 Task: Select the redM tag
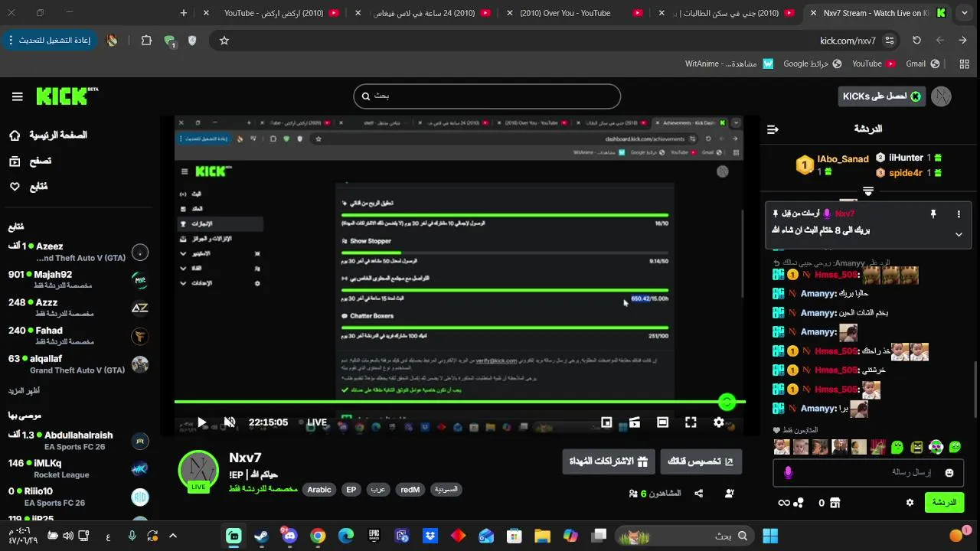tap(410, 490)
